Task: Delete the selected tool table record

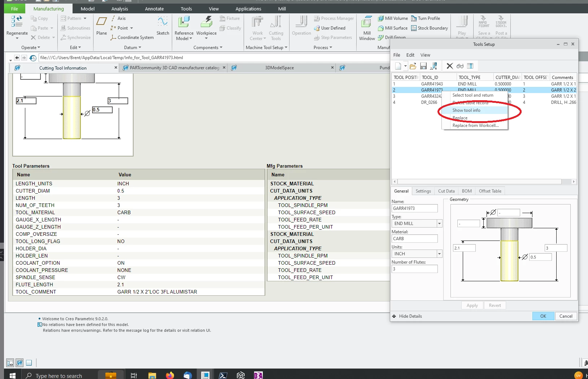Action: [449, 66]
